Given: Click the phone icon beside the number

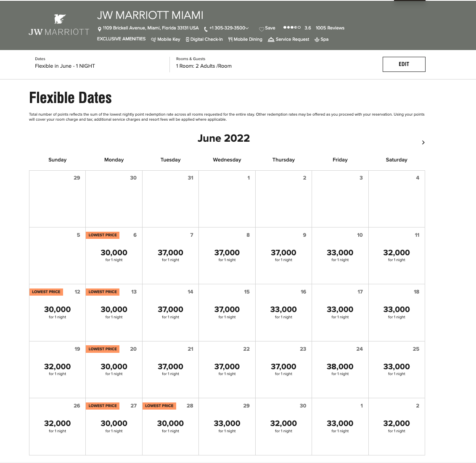Looking at the screenshot, I should click(x=206, y=29).
